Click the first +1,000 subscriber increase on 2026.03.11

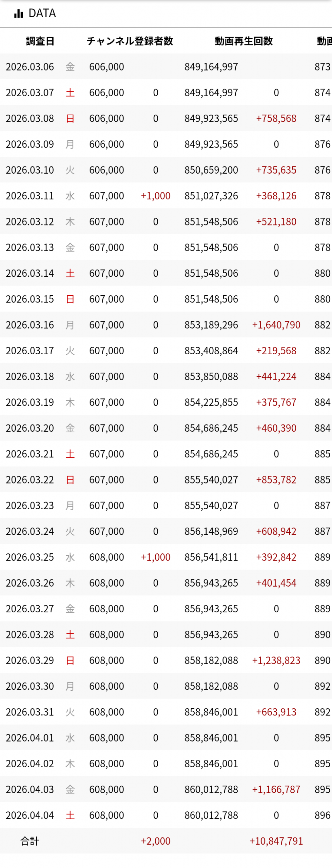[x=155, y=196]
